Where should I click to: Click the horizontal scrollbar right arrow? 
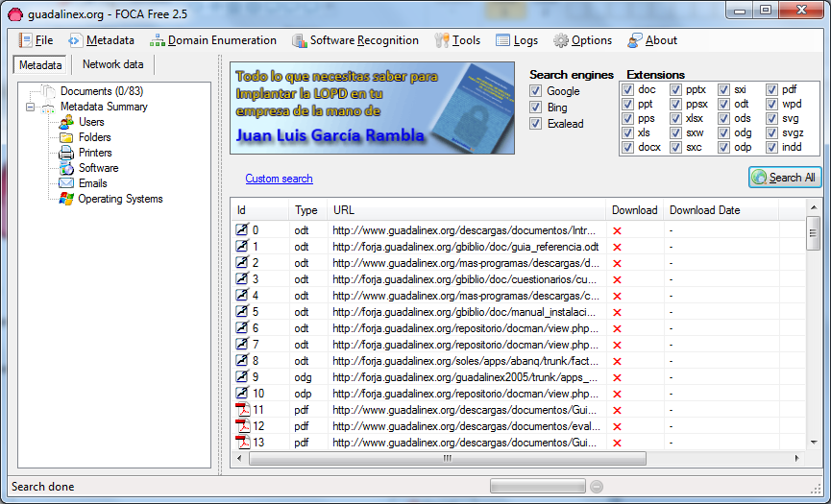pos(797,459)
